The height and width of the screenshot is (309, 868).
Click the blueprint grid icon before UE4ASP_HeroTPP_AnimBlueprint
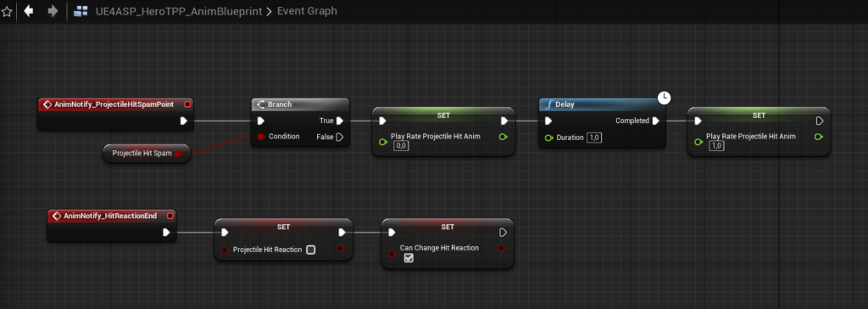[x=81, y=11]
